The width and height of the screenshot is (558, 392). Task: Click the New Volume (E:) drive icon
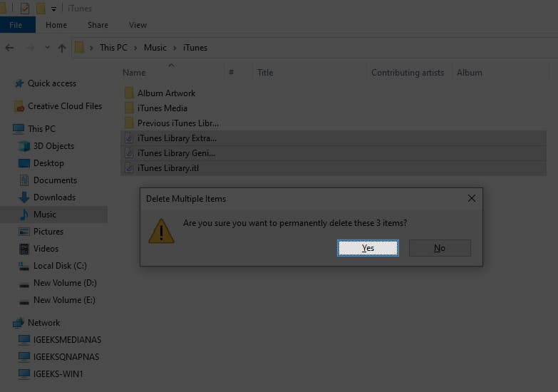[24, 302]
